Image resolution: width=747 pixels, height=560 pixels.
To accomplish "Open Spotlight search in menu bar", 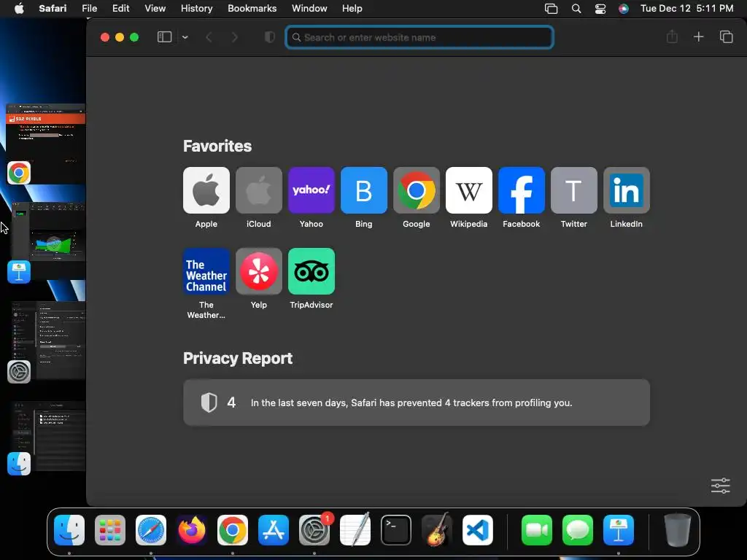I will pos(576,9).
